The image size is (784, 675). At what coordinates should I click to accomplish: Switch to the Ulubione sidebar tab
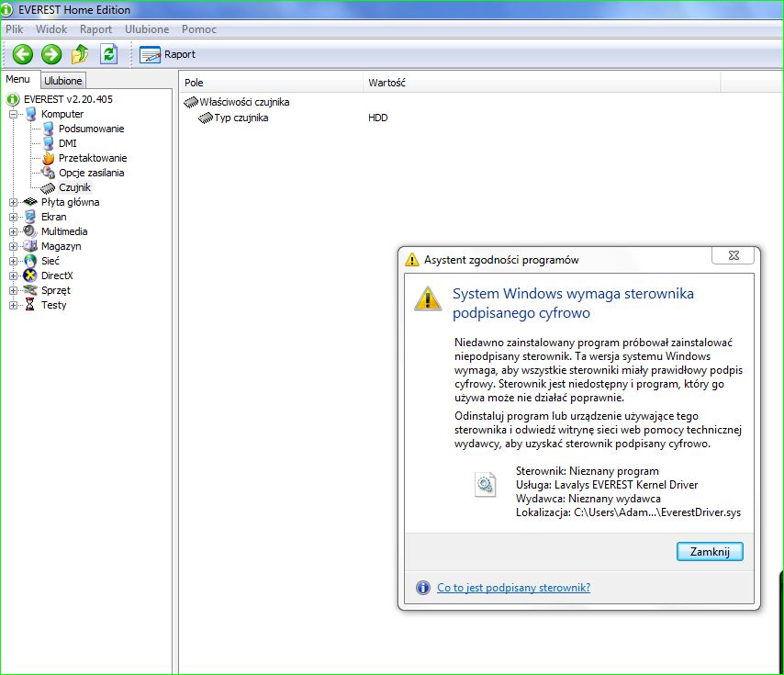click(x=63, y=81)
